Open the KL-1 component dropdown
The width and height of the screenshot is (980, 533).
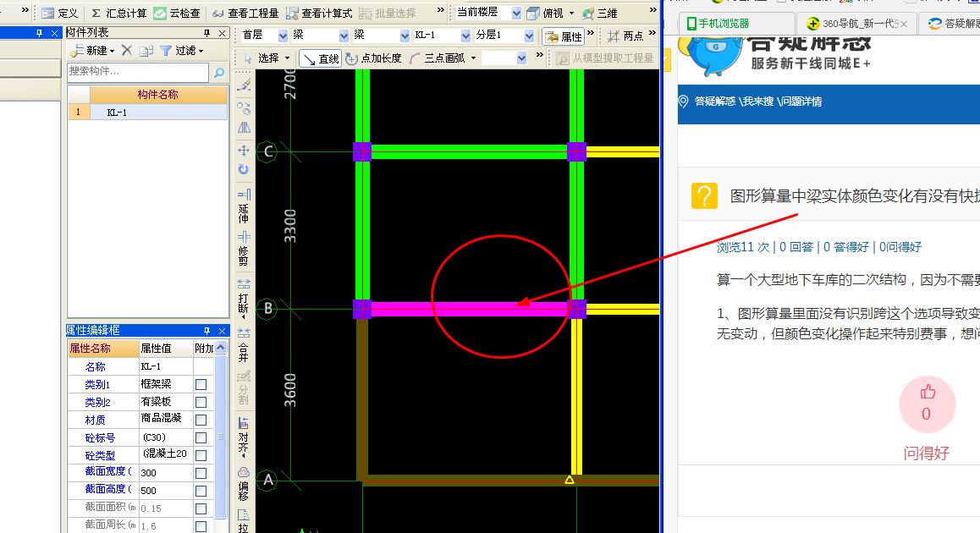pos(465,36)
